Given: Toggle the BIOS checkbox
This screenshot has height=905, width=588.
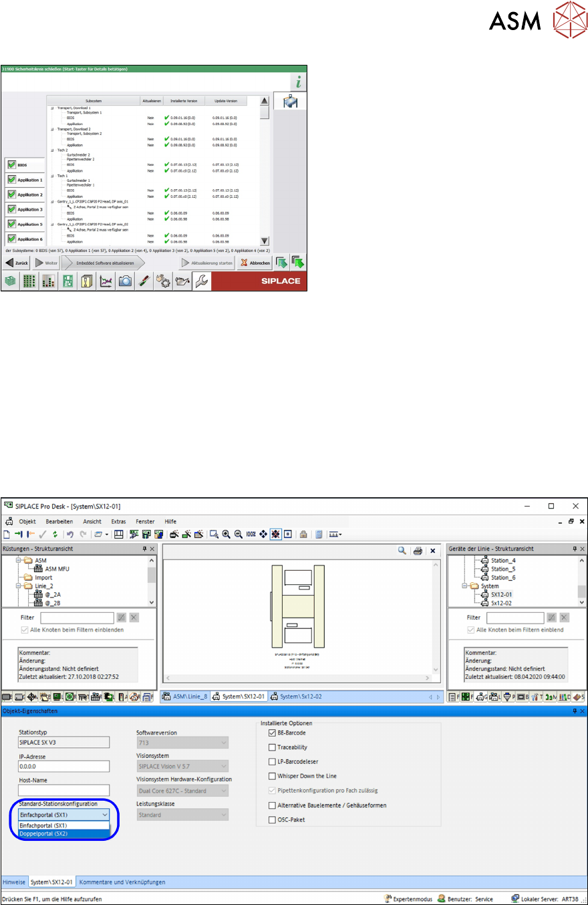Looking at the screenshot, I should 11,164.
